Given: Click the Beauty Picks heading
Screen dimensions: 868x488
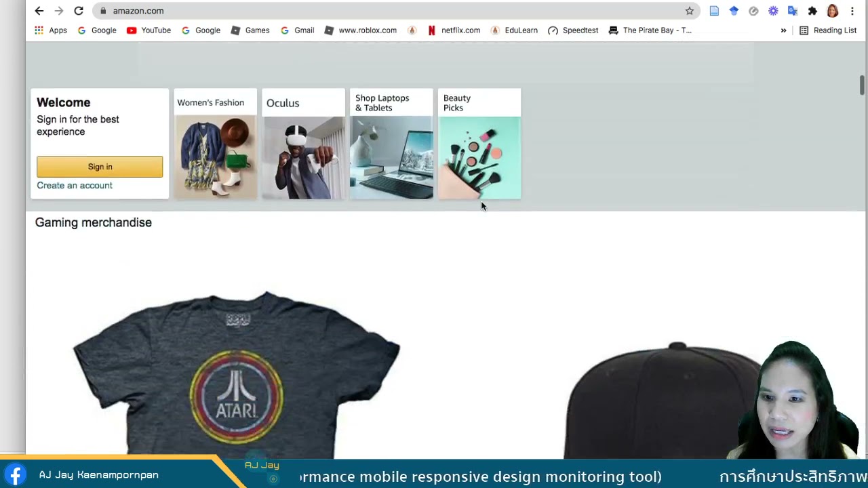Looking at the screenshot, I should (x=457, y=103).
